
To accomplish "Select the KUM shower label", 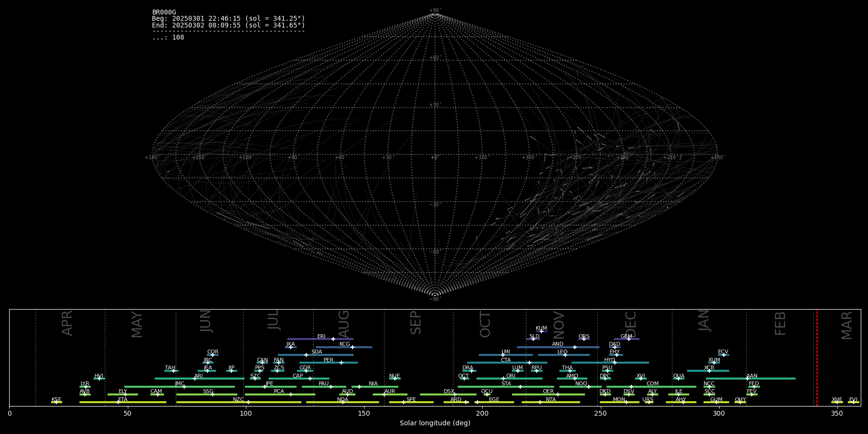I will [542, 328].
